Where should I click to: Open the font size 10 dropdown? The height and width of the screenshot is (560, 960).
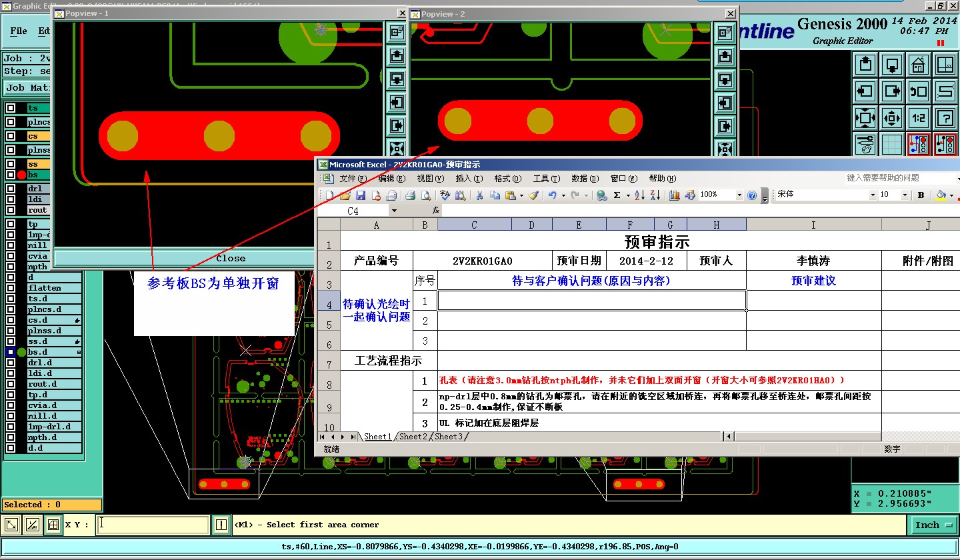tap(905, 195)
